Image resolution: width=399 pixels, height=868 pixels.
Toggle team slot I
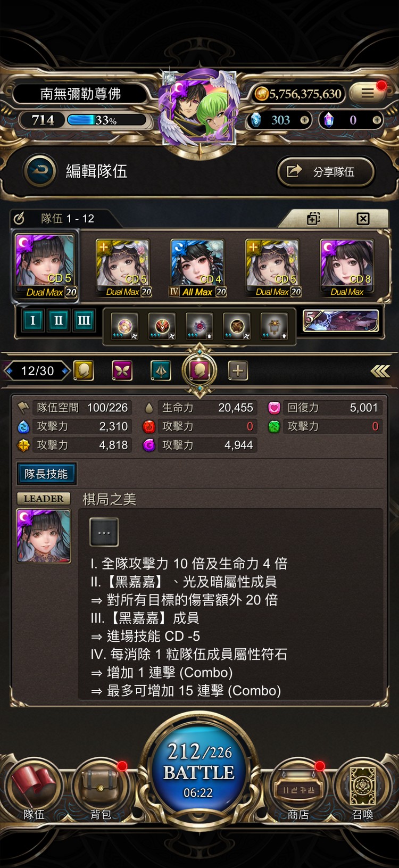(32, 320)
